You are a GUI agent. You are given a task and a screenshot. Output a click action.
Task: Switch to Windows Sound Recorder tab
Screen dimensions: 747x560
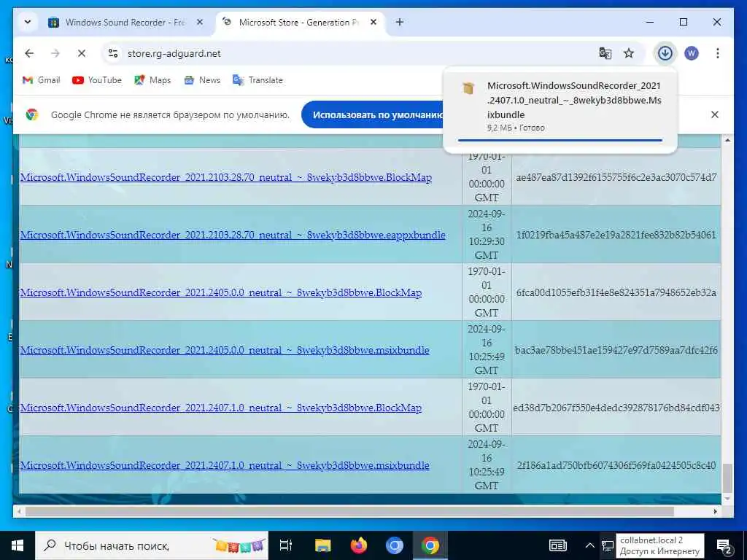click(125, 23)
